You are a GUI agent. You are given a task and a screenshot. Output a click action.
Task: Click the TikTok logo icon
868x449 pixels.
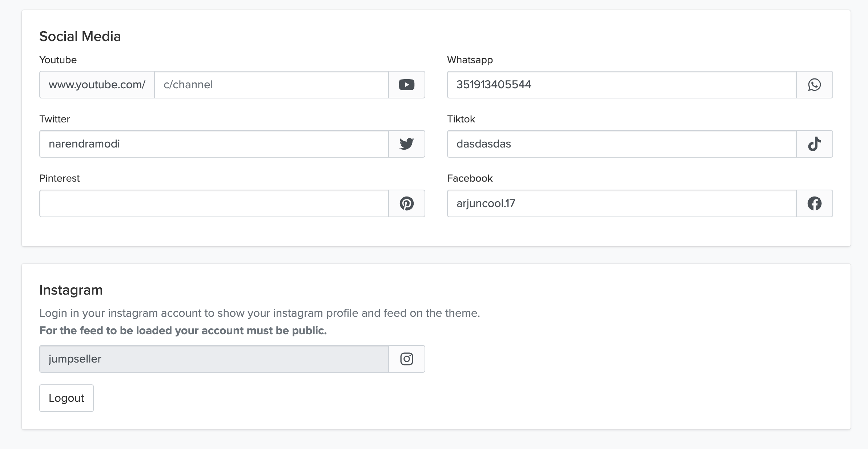(814, 144)
